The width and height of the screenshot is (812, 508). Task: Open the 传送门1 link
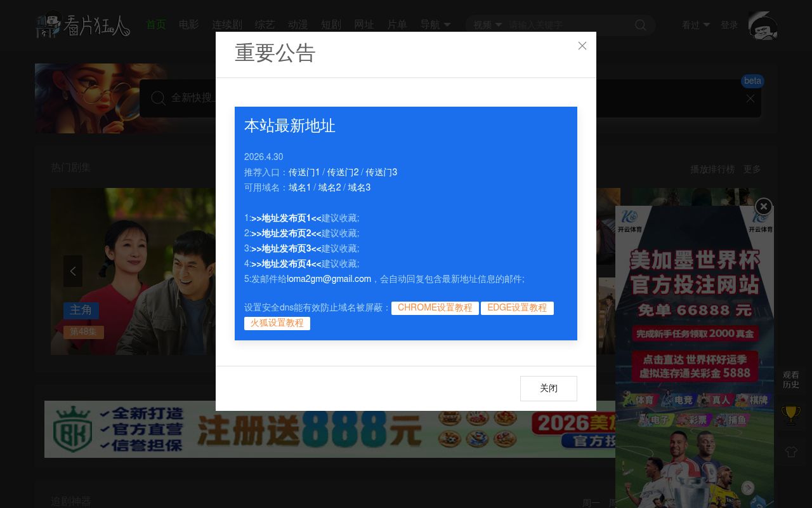(304, 173)
